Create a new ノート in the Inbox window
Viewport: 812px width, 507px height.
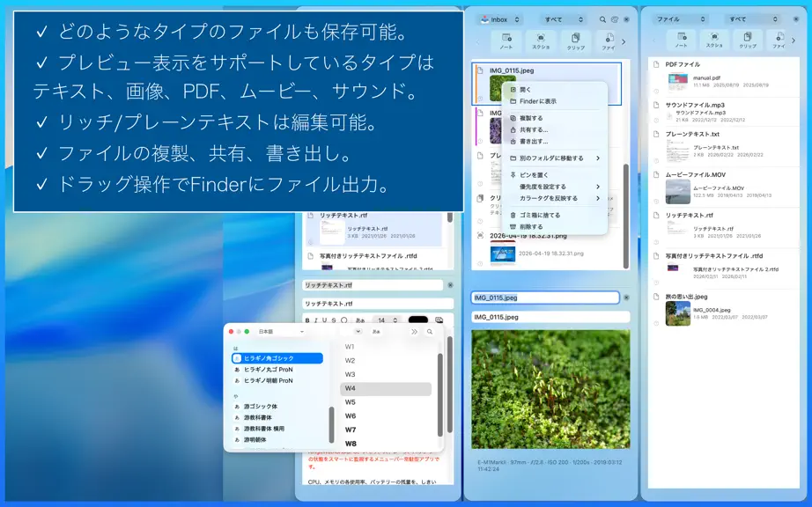click(x=506, y=41)
